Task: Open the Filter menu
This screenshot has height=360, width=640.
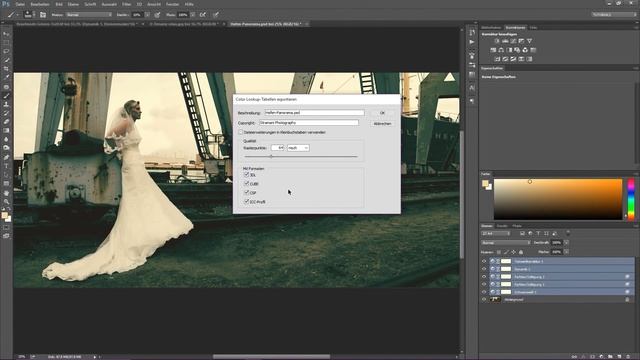Action: (127, 4)
